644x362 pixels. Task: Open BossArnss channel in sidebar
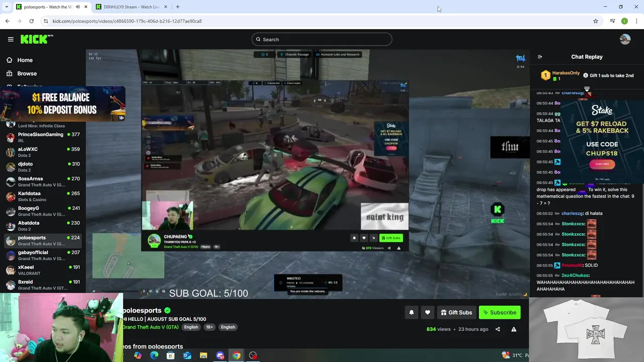(x=43, y=182)
